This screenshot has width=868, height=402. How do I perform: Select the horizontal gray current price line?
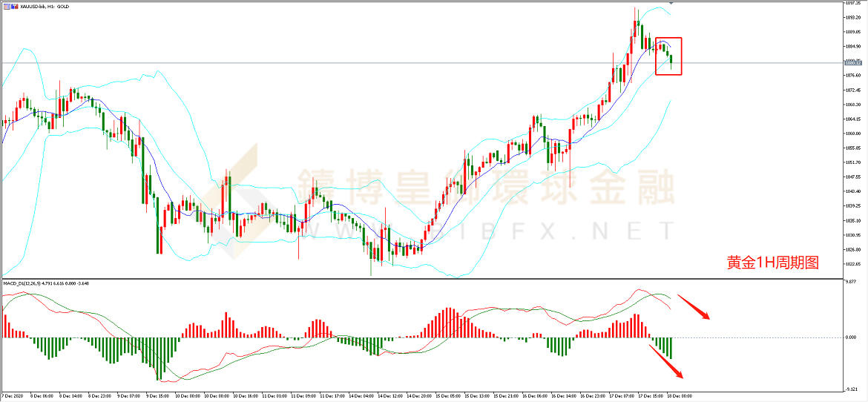point(371,62)
